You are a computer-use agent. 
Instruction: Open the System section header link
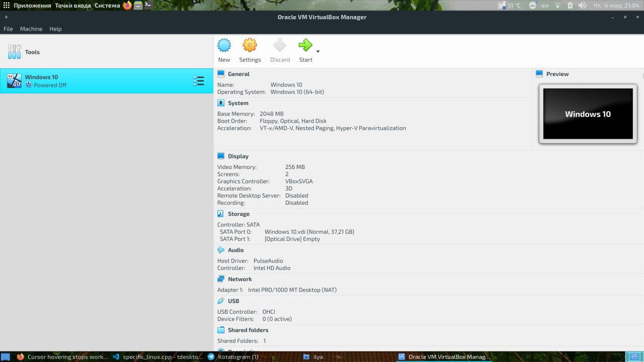(238, 103)
